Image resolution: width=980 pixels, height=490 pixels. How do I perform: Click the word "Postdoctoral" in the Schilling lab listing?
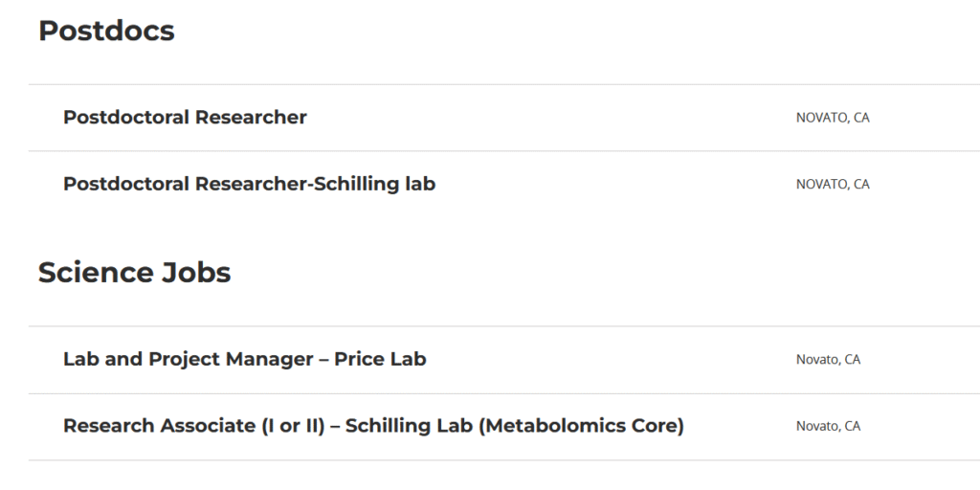click(x=126, y=184)
